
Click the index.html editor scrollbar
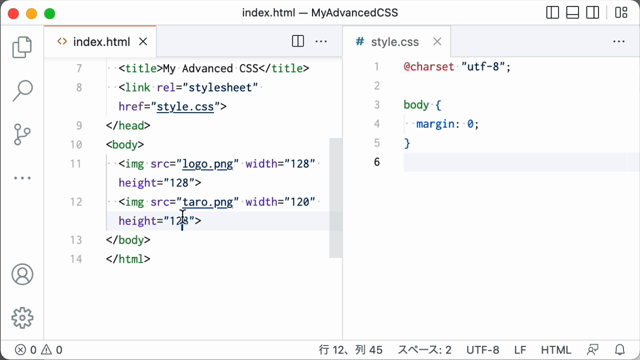coord(336,198)
